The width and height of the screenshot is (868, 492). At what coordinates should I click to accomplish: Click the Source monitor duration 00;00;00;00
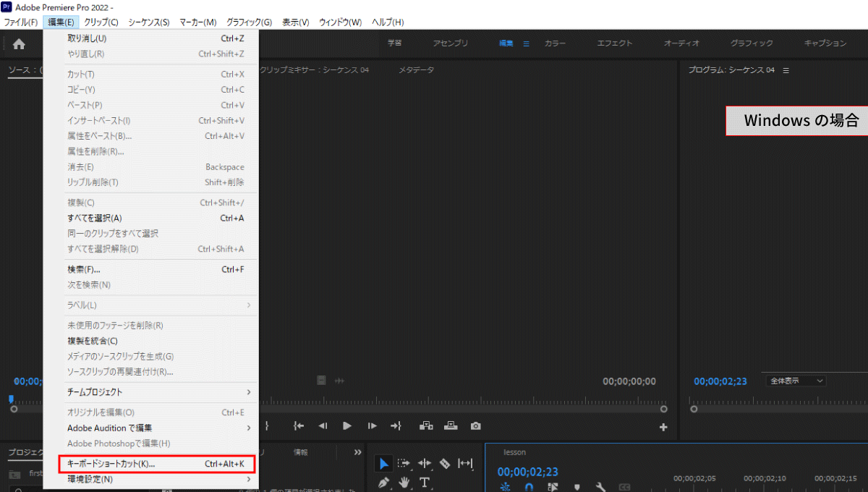point(629,381)
